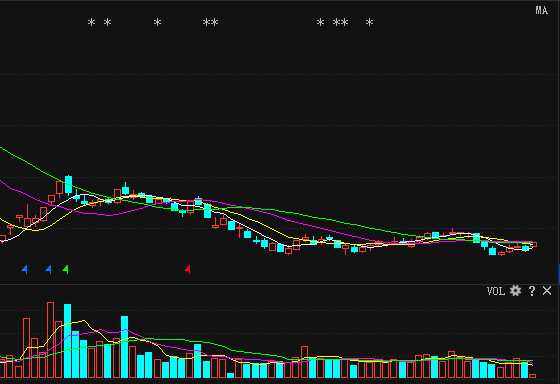Viewport: 560px width, 384px height.
Task: Select the VOL indicator label
Action: coord(496,291)
